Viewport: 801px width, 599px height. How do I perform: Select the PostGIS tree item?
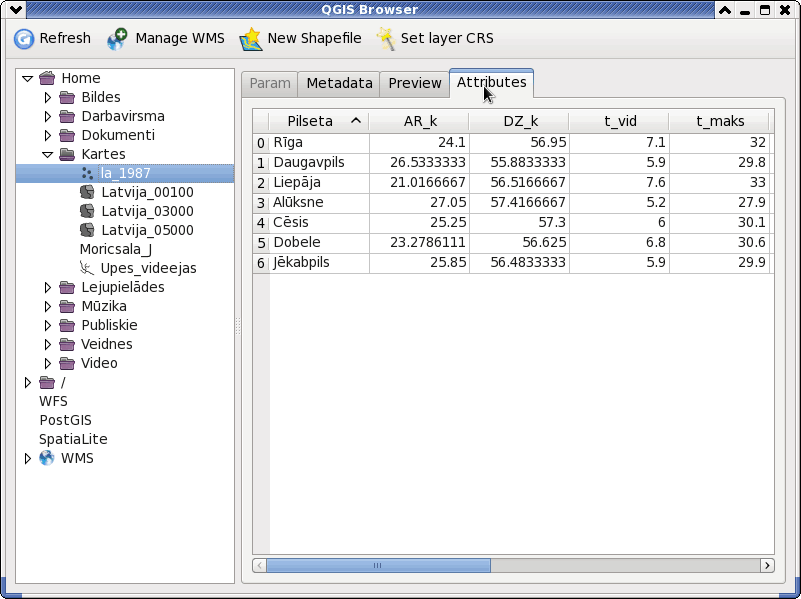click(x=65, y=420)
